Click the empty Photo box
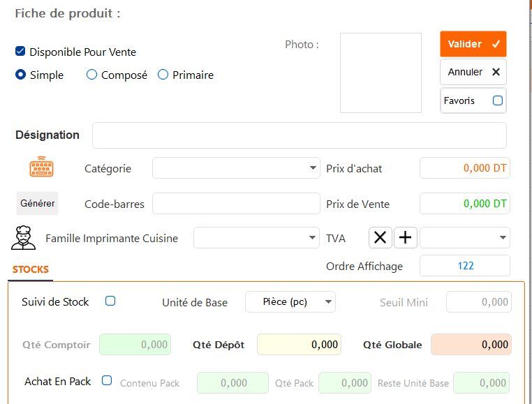 pyautogui.click(x=380, y=73)
